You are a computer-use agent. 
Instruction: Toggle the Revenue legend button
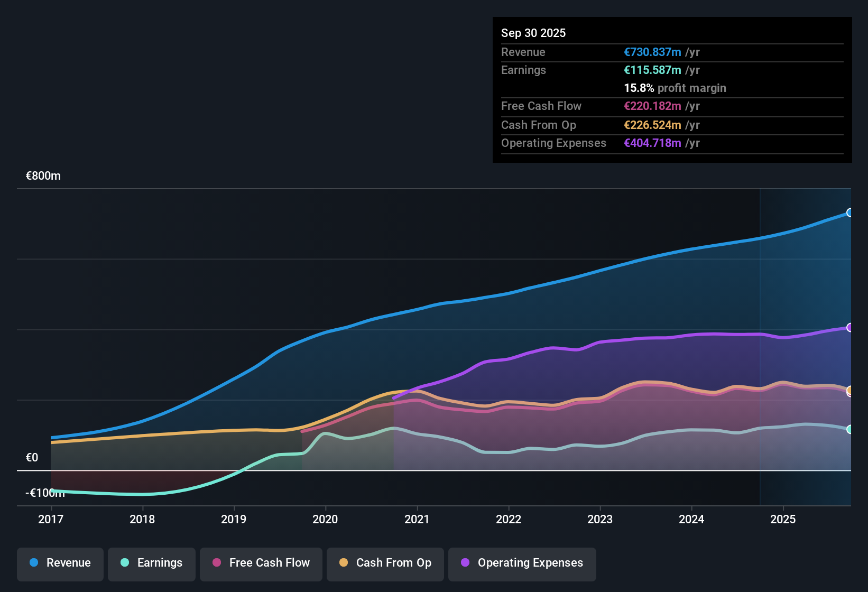pyautogui.click(x=60, y=563)
